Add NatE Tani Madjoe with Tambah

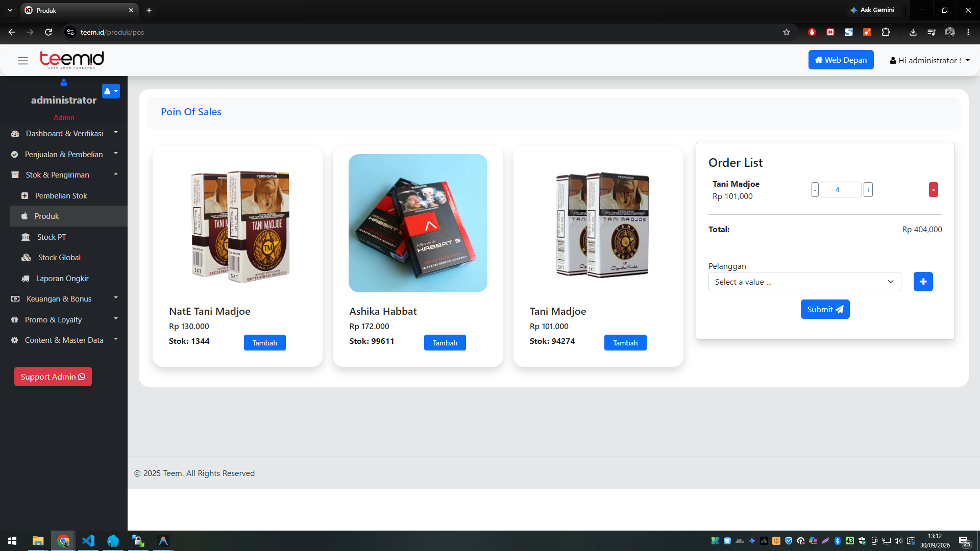coord(264,343)
